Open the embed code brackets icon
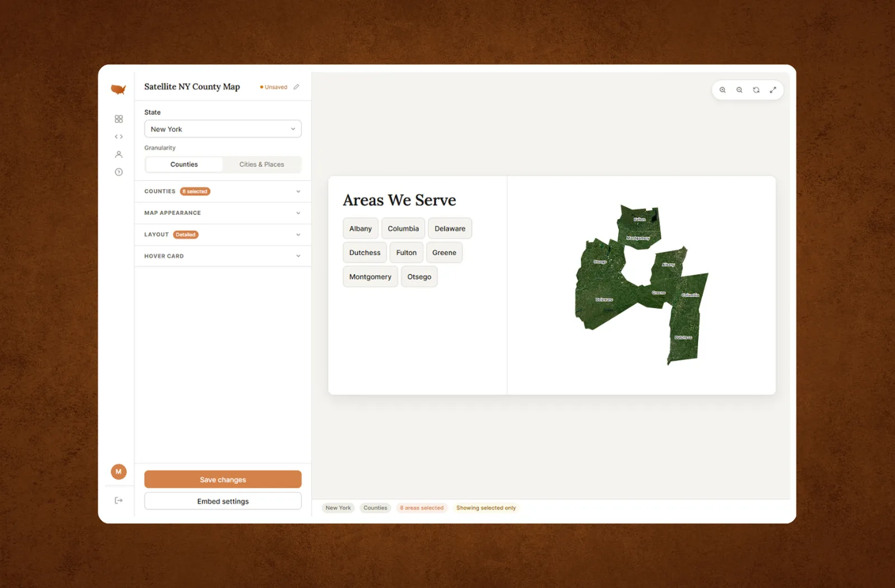Image resolution: width=895 pixels, height=588 pixels. tap(119, 137)
